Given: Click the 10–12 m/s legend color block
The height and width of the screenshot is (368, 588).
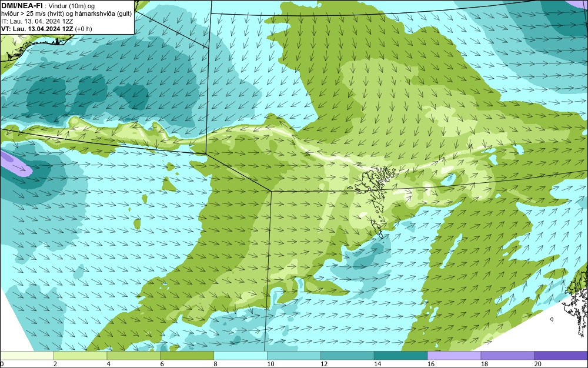Looking at the screenshot, I should click(294, 355).
